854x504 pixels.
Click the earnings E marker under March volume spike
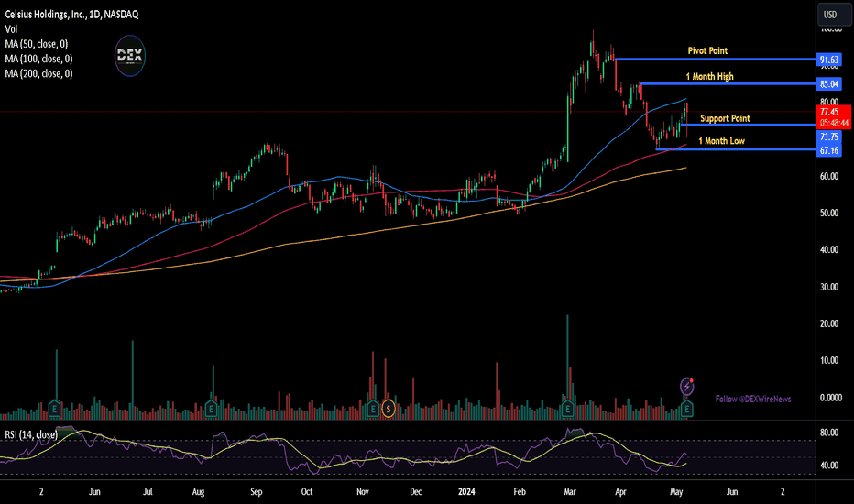[x=567, y=408]
